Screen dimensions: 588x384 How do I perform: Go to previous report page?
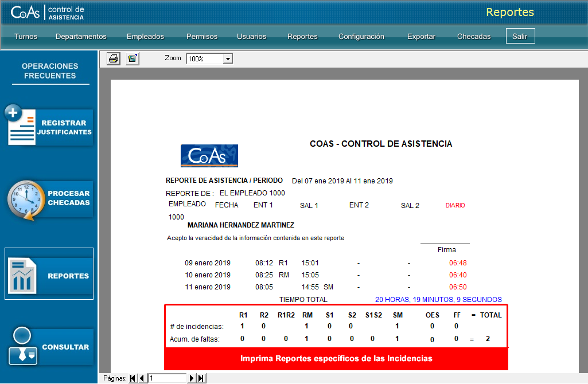(142, 378)
